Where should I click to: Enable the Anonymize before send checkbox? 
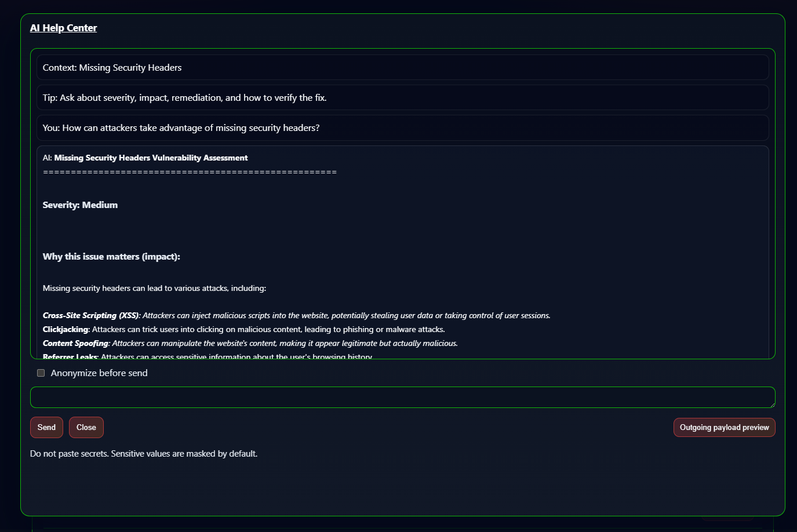[x=41, y=373]
